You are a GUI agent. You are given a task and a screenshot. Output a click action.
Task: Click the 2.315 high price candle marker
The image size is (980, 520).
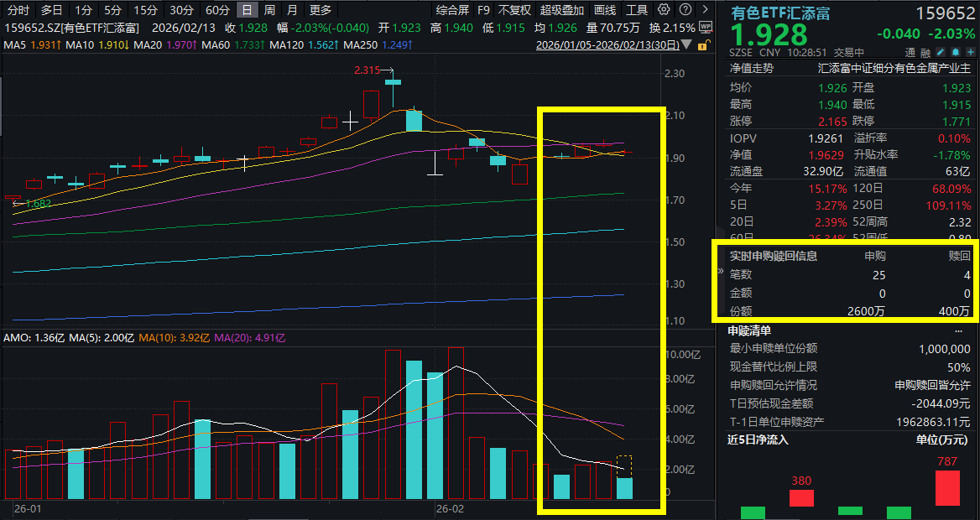368,70
